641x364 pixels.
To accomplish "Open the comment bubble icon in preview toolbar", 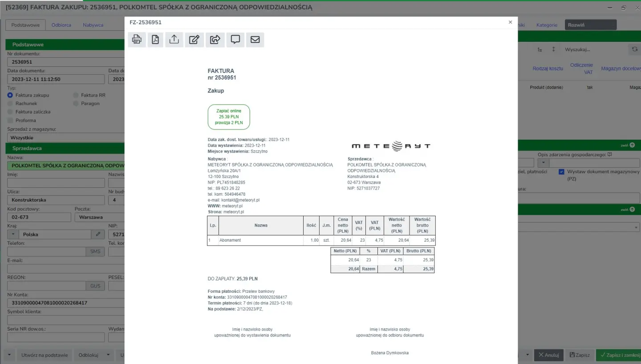I will pos(235,40).
